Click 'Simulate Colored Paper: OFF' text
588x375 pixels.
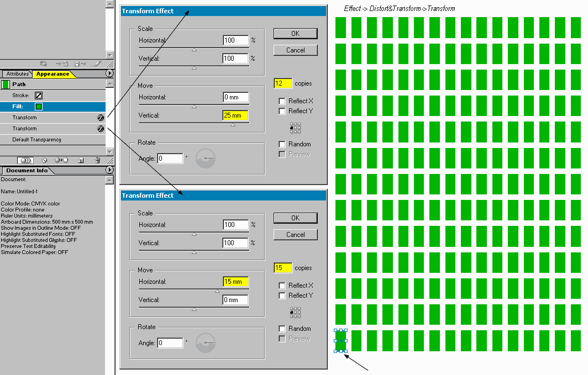pos(34,252)
